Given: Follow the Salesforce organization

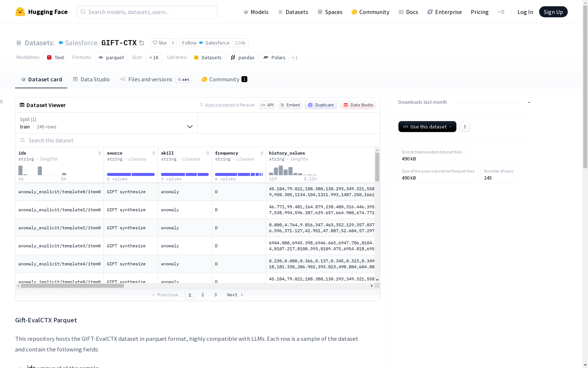Looking at the screenshot, I should (x=206, y=43).
